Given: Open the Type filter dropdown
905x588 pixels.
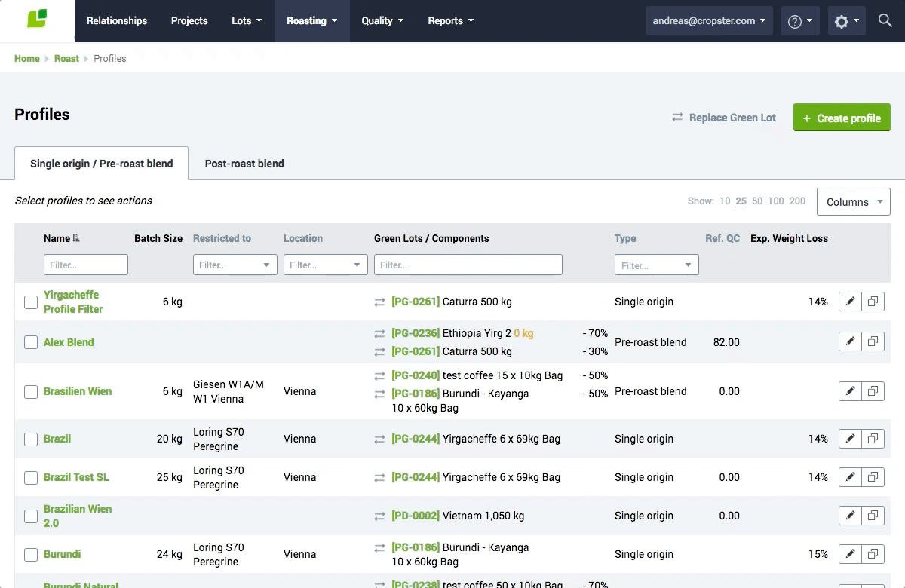Looking at the screenshot, I should pyautogui.click(x=656, y=265).
